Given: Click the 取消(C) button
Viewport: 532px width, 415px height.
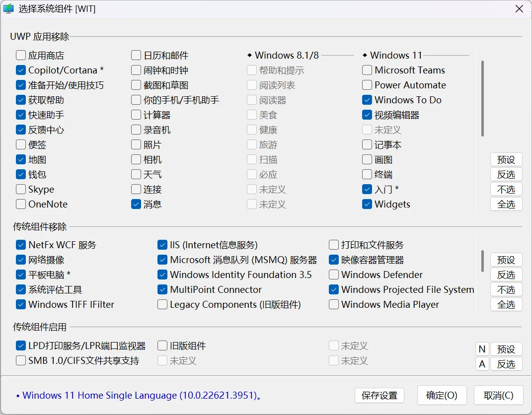Looking at the screenshot, I should [x=498, y=395].
